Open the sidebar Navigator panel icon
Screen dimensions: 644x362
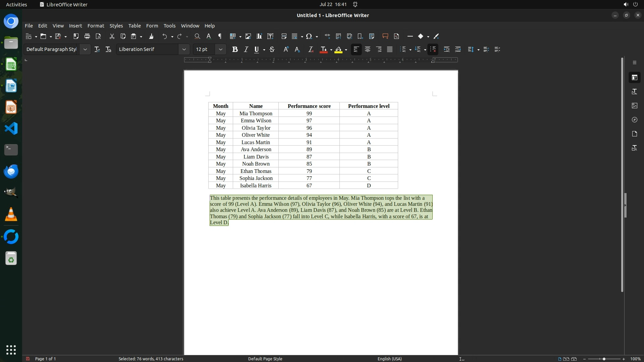click(x=634, y=120)
